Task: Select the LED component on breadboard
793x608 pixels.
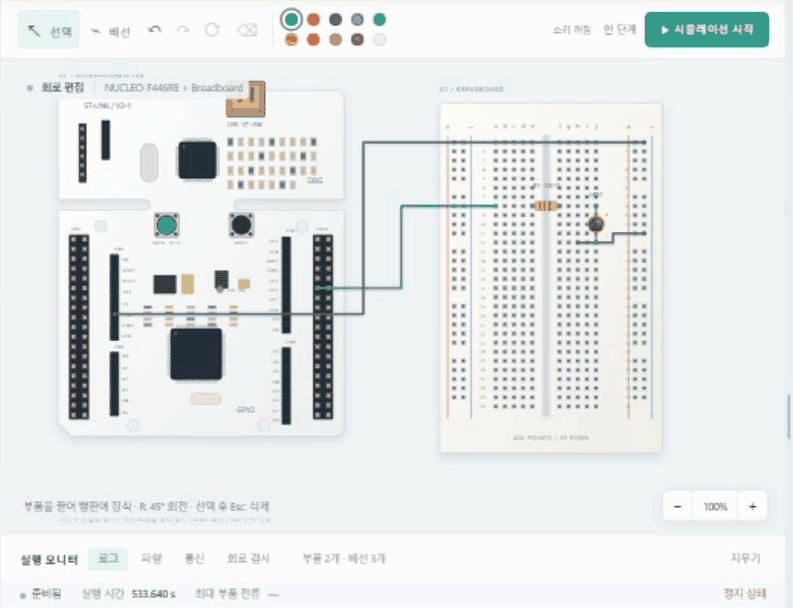Action: pyautogui.click(x=596, y=224)
